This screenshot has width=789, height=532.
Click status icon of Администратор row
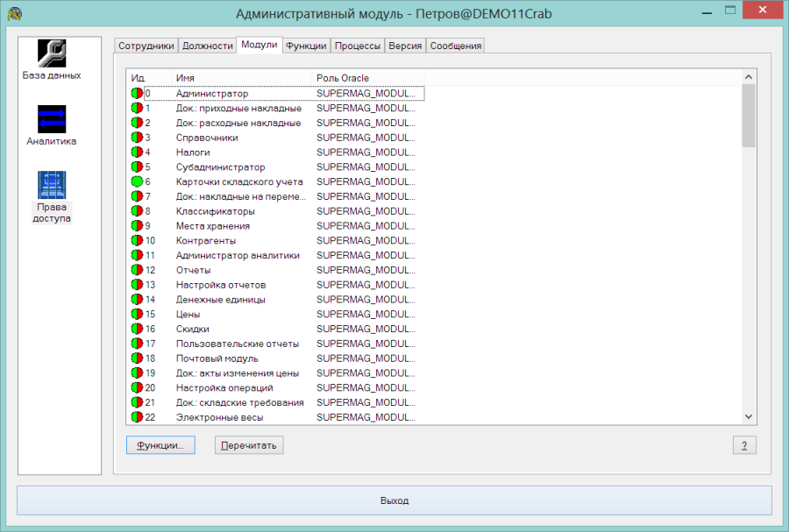(137, 93)
